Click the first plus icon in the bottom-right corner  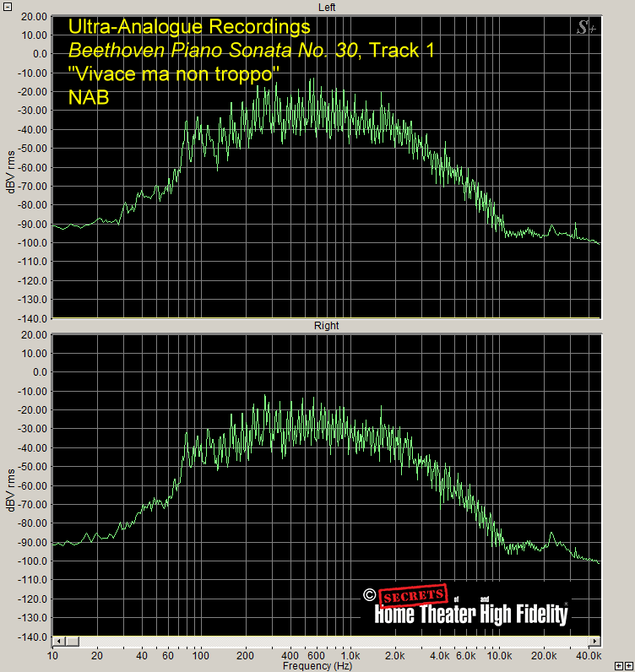(619, 666)
